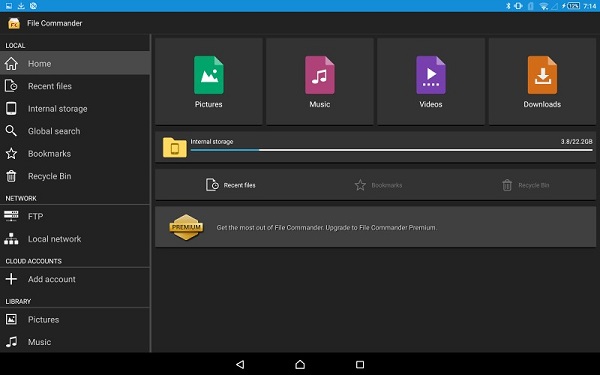
Task: Open the purple Videos file tile
Action: tap(431, 81)
